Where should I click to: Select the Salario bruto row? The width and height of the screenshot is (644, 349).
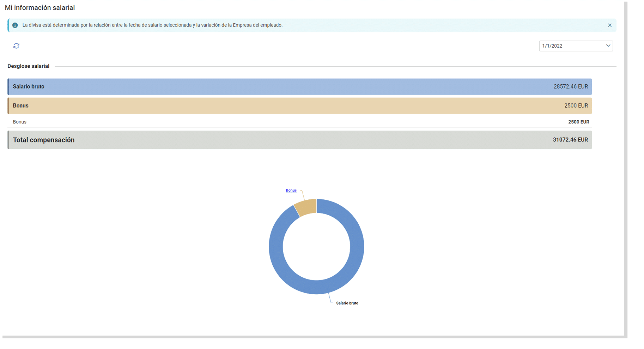tap(300, 86)
